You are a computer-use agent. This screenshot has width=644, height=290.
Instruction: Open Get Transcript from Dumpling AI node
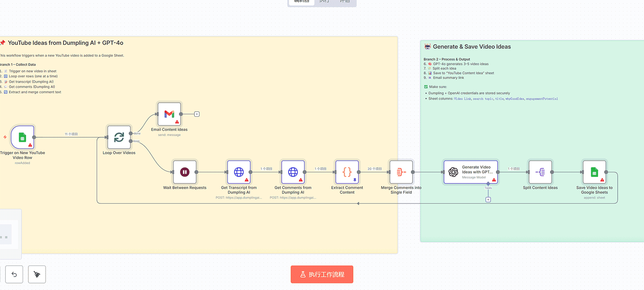pos(238,172)
